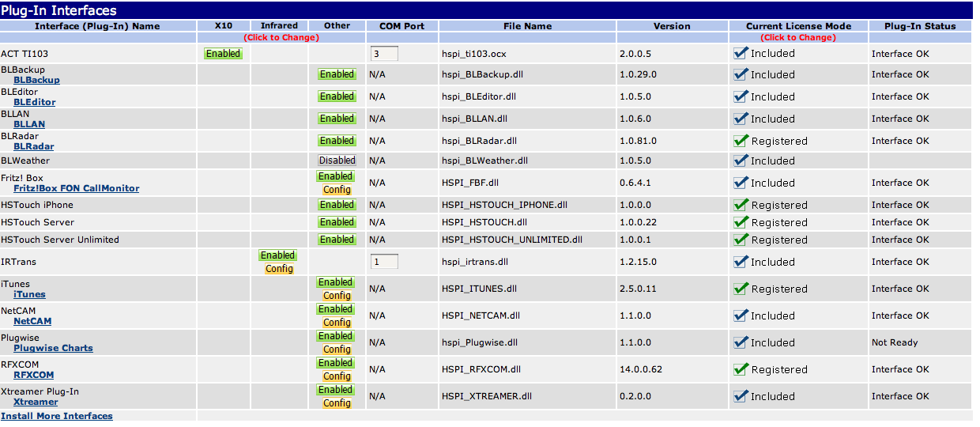
Task: Open the Fritz!Box FON CallMonitor link
Action: tap(76, 188)
